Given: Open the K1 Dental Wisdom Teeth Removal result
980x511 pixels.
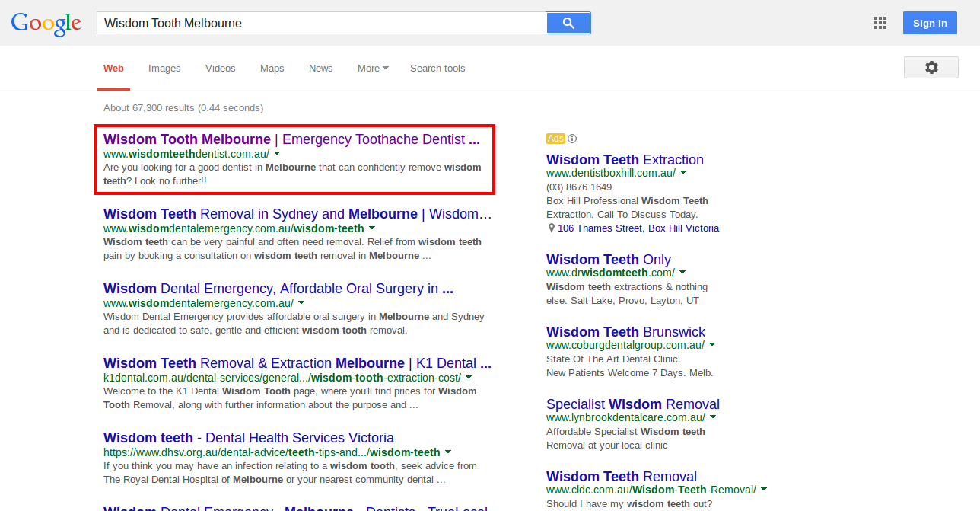Looking at the screenshot, I should click(x=297, y=363).
